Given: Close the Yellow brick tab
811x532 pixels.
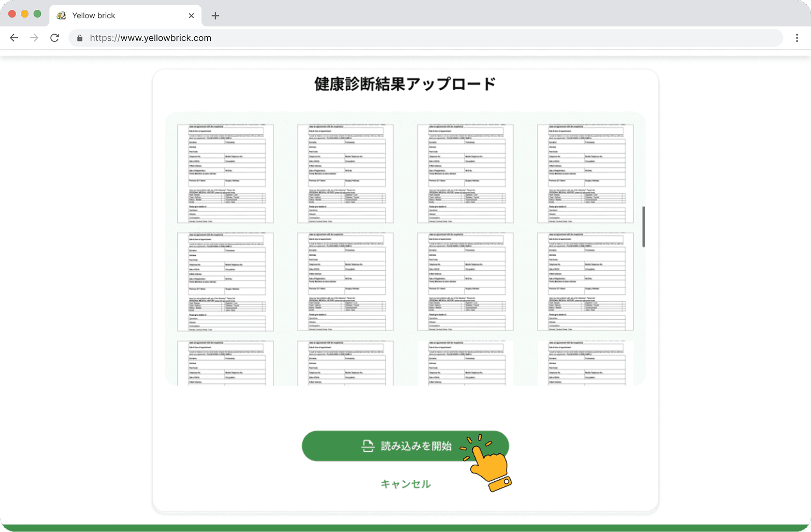Looking at the screenshot, I should (191, 16).
